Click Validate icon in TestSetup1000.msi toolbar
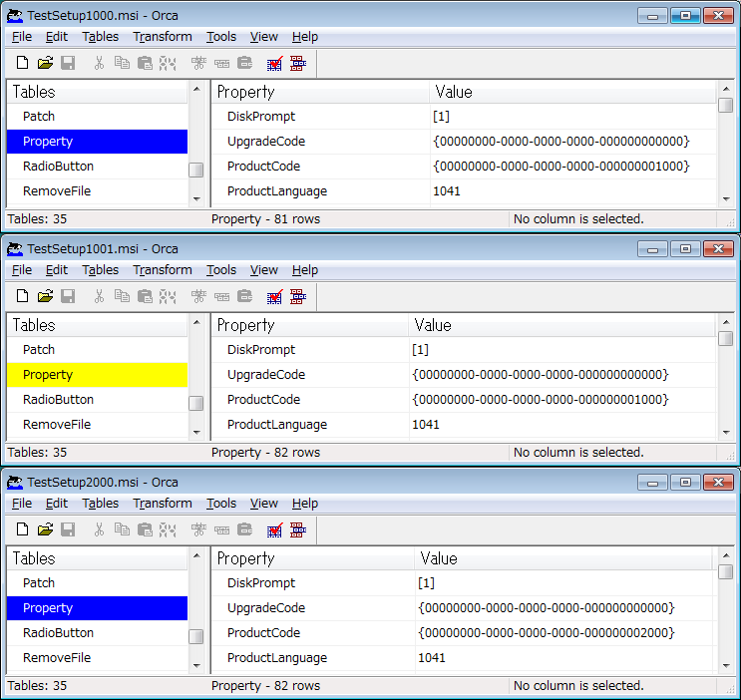 tap(274, 63)
